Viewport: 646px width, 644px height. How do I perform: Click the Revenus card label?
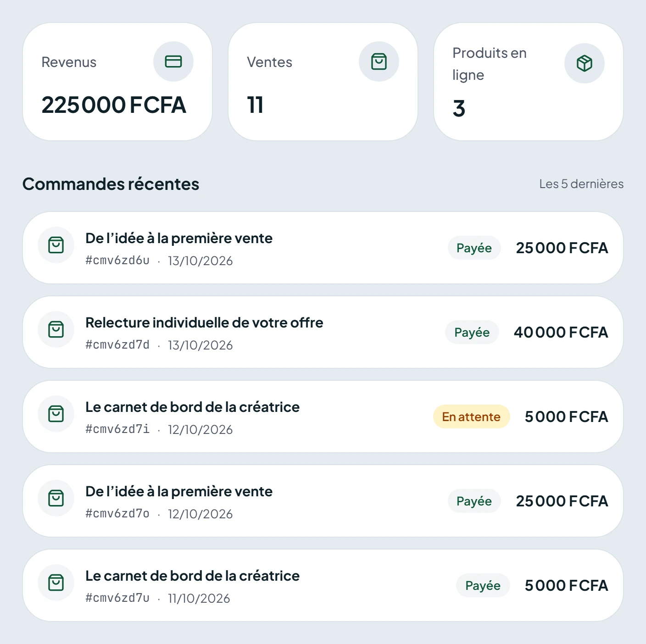[69, 62]
